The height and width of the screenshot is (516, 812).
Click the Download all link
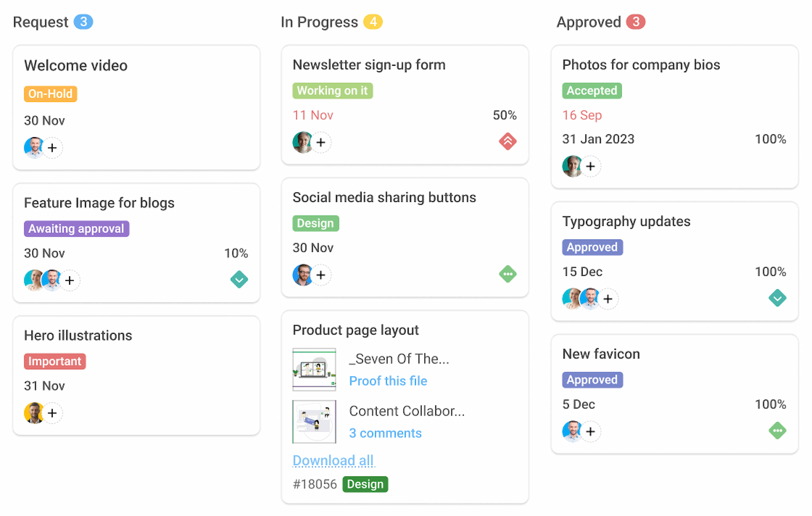coord(334,461)
